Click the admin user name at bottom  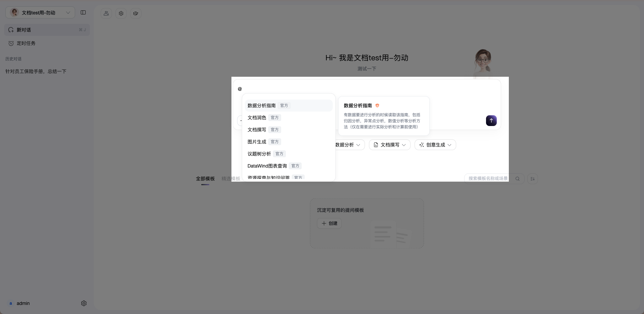click(x=23, y=303)
